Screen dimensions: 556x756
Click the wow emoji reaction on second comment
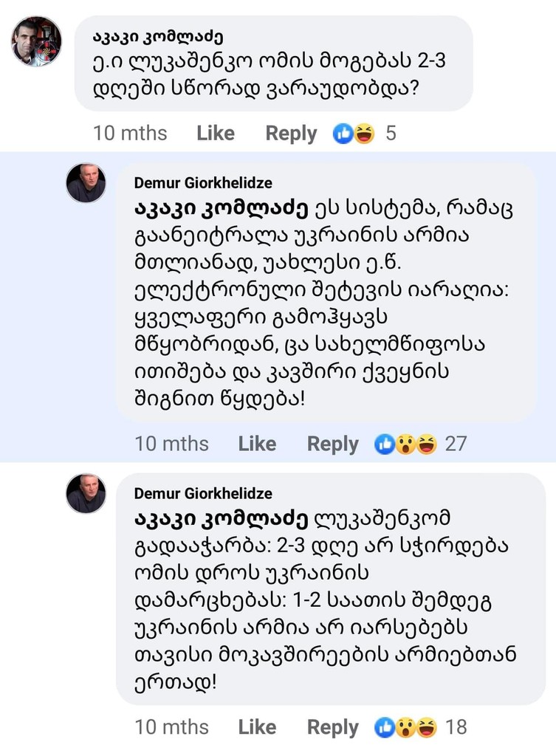point(406,444)
